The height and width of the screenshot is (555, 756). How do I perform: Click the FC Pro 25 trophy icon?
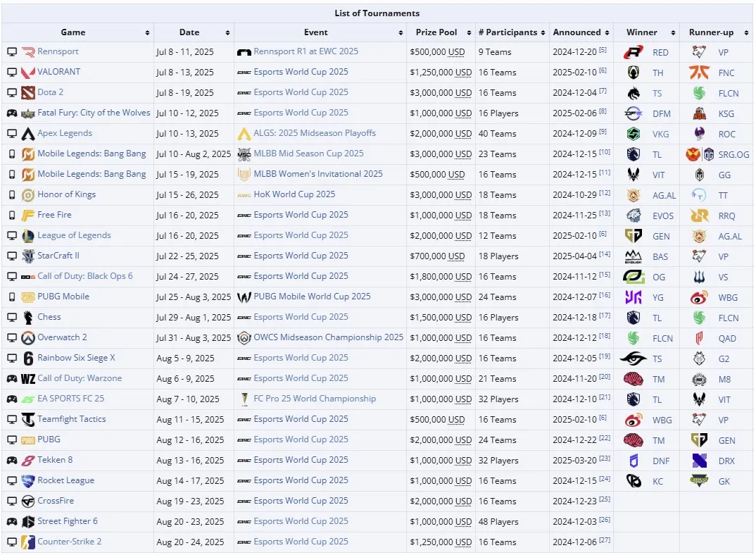click(244, 399)
